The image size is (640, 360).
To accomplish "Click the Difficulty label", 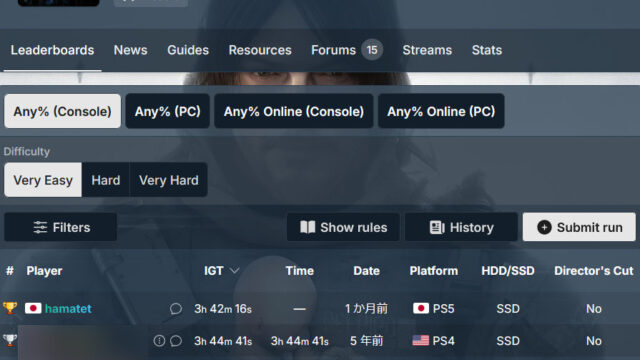I will coord(27,151).
